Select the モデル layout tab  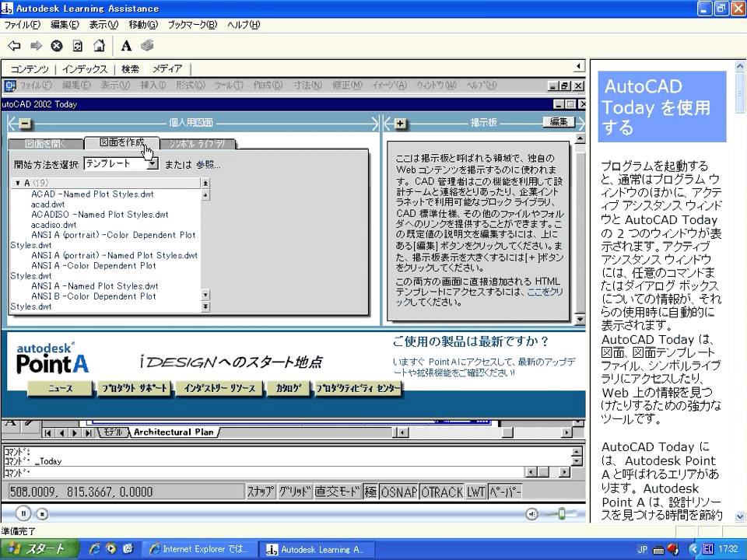114,432
